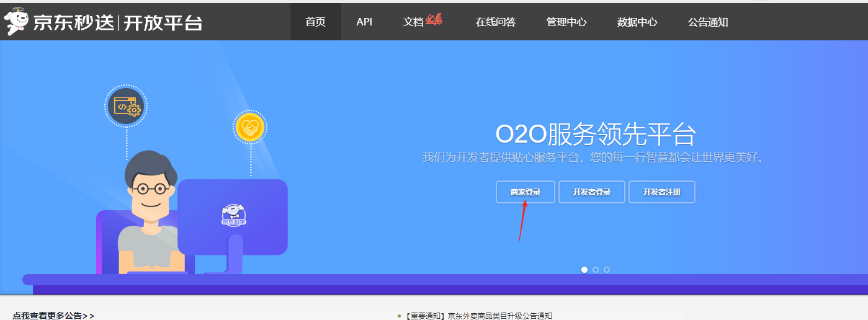
Task: Click the yellow handshake heart icon
Action: click(251, 128)
